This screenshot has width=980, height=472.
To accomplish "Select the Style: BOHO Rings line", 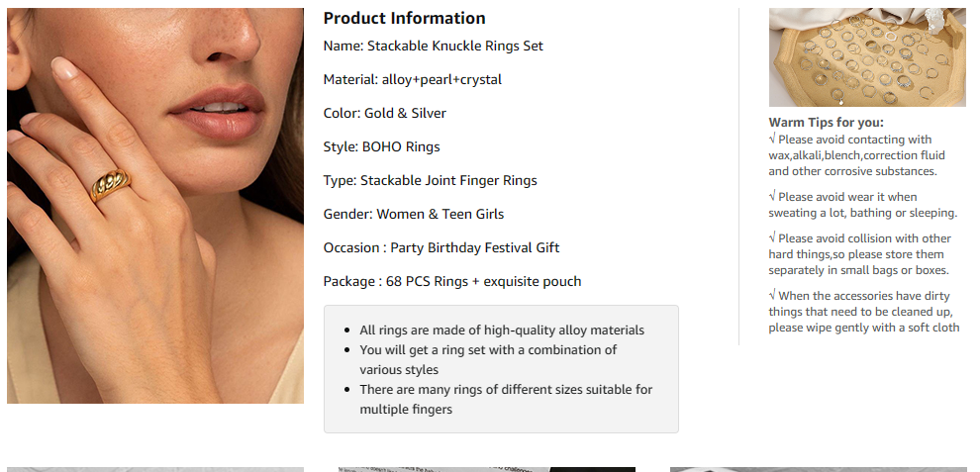I will point(381,146).
